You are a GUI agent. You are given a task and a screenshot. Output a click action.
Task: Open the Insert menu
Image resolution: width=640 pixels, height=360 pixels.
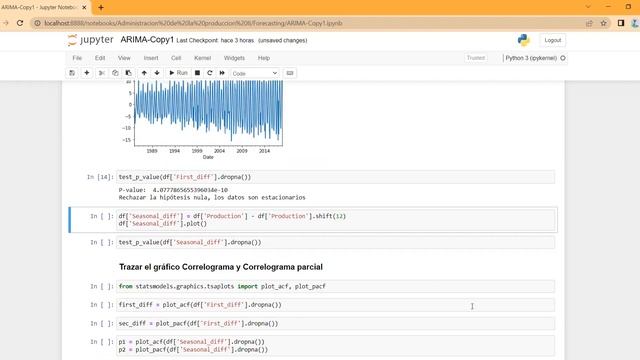point(151,58)
